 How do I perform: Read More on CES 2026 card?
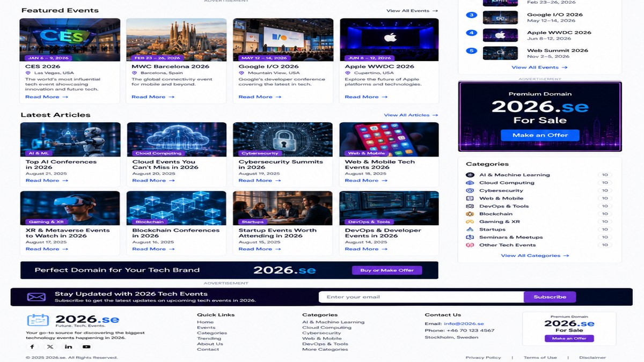point(47,97)
